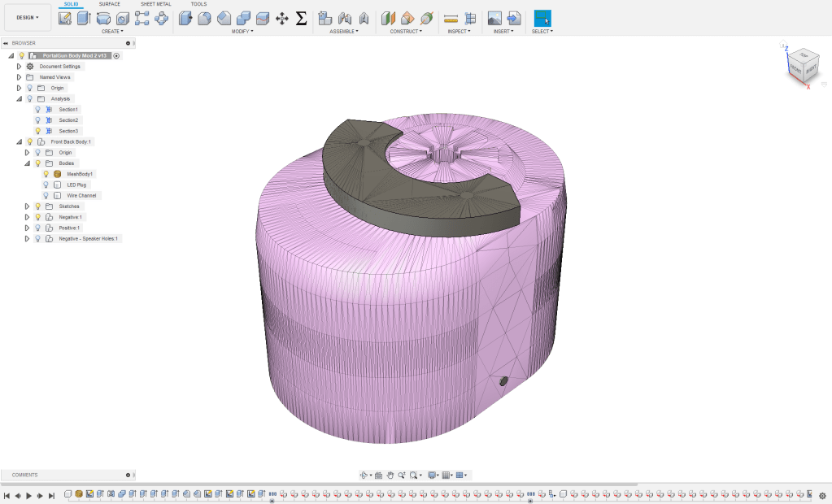Image resolution: width=832 pixels, height=504 pixels.
Task: Open the CONSTRUCT menu
Action: point(406,32)
